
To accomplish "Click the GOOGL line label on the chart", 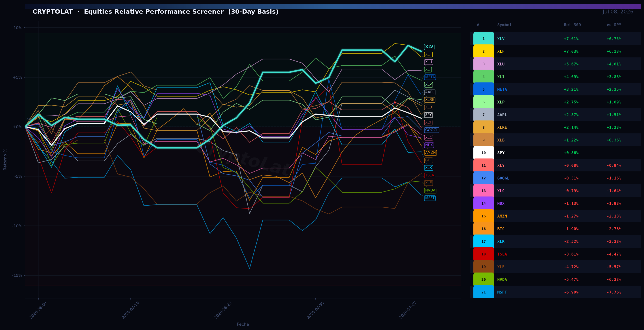I will coord(431,130).
